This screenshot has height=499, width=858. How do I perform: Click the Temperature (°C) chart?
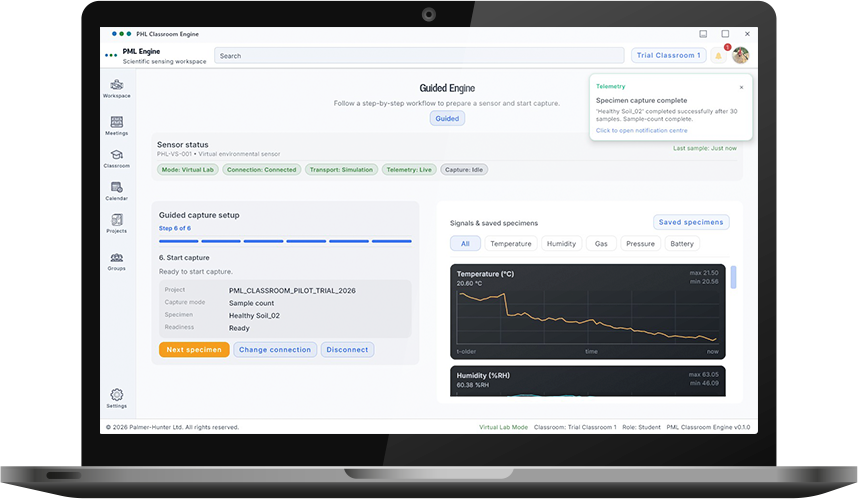point(588,312)
